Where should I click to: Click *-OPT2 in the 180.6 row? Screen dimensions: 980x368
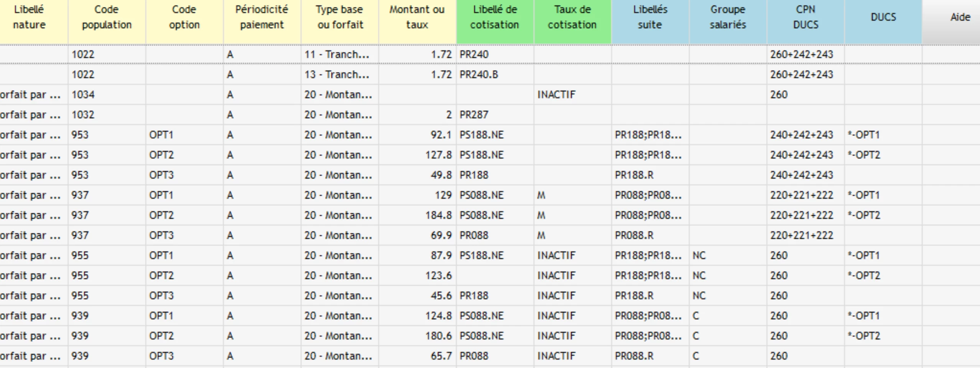(x=883, y=336)
